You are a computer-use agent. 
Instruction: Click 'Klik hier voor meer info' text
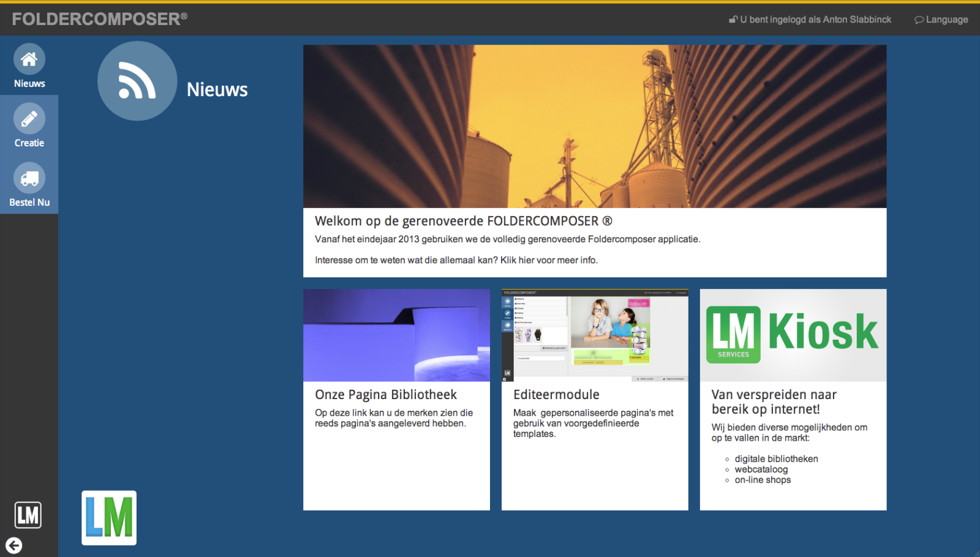pos(549,260)
